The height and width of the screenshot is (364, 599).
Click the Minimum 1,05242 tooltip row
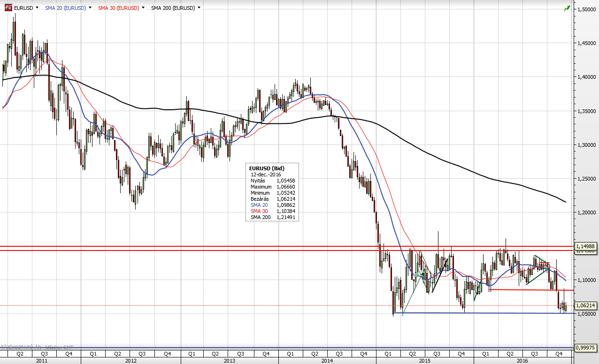click(272, 193)
